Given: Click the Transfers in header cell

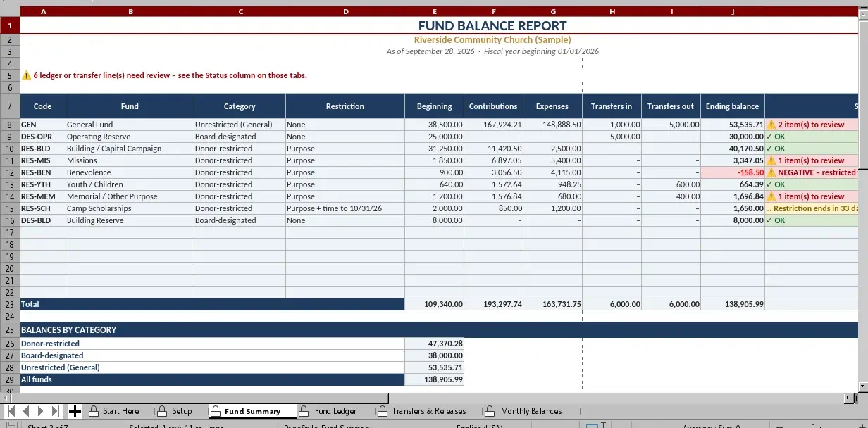Looking at the screenshot, I should tap(612, 106).
